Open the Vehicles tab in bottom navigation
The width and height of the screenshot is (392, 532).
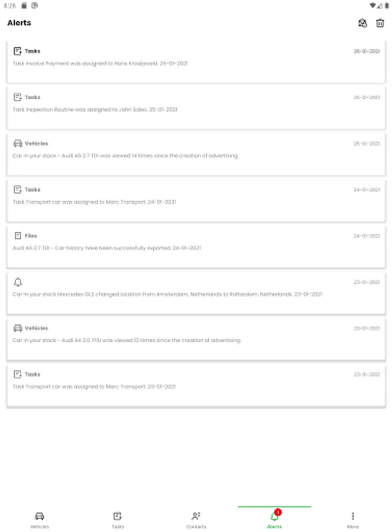click(x=40, y=519)
